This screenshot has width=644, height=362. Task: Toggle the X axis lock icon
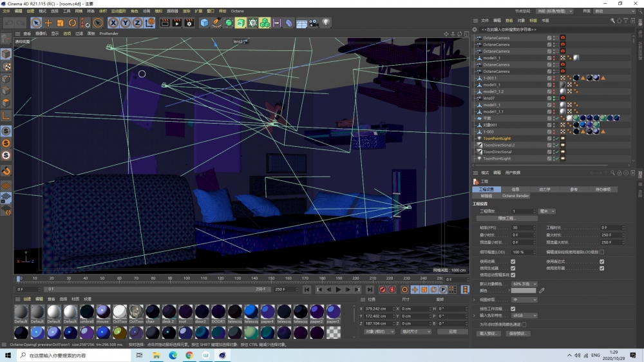[113, 23]
